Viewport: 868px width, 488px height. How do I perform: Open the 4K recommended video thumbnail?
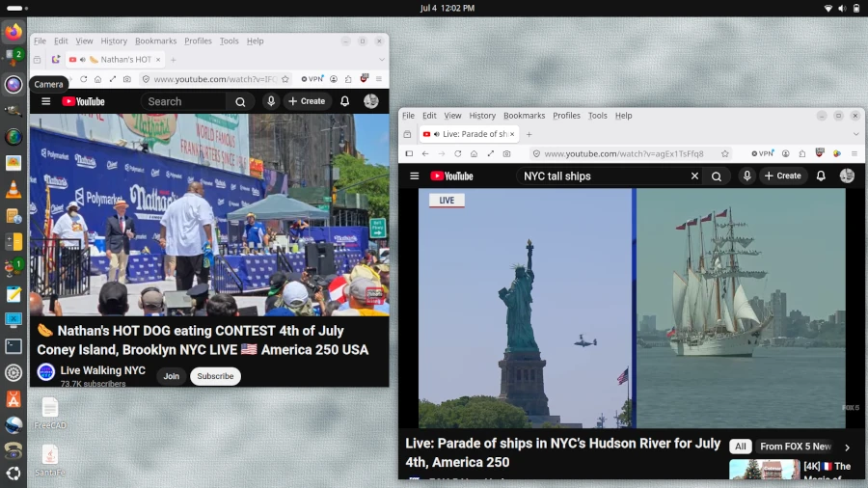[764, 470]
